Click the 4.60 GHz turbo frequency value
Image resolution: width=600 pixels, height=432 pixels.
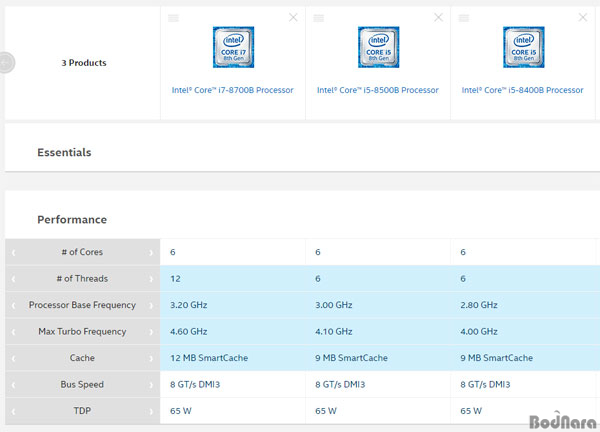coord(189,331)
